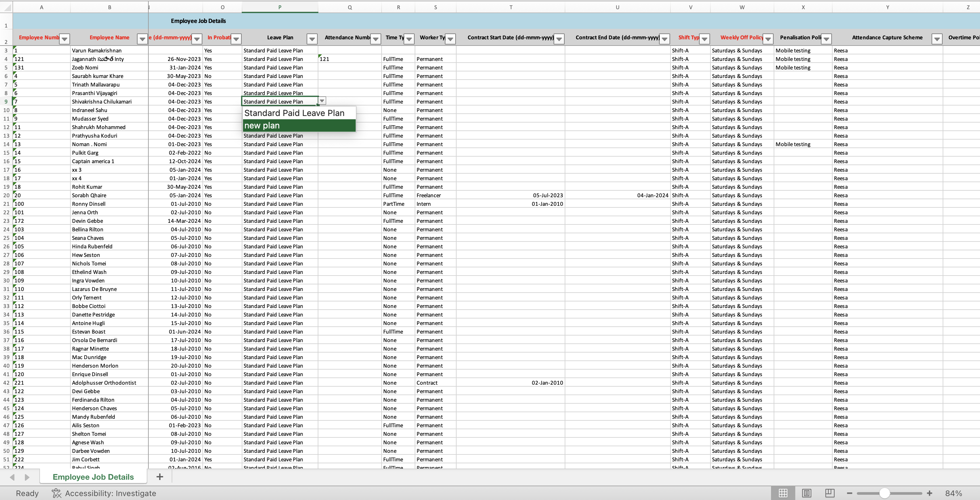Select 'new plan' from dropdown list
980x500 pixels.
pos(299,125)
